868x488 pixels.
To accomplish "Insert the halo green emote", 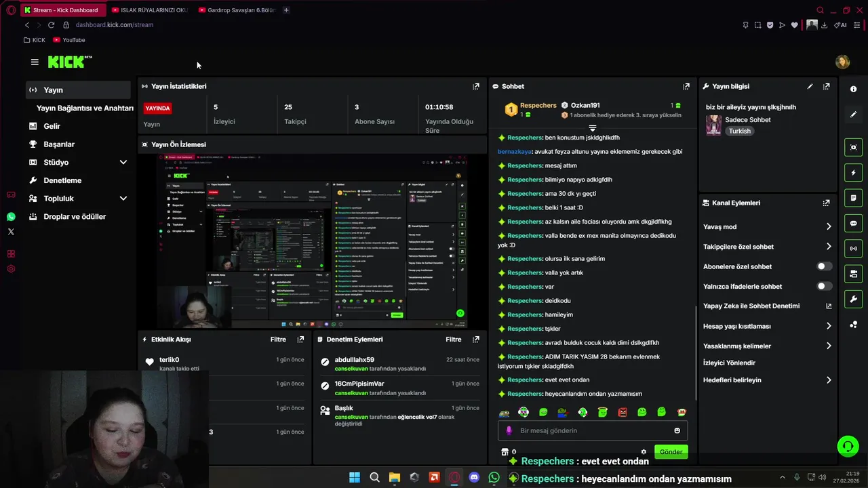I will 602,412.
